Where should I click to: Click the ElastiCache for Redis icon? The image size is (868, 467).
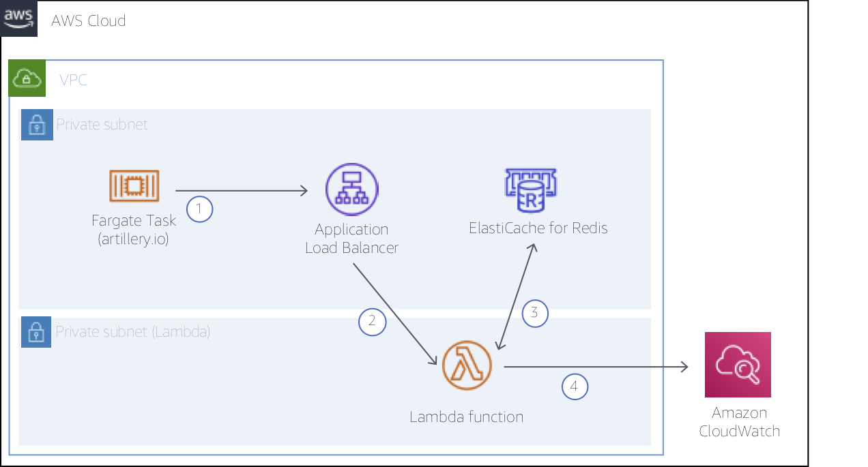point(532,190)
